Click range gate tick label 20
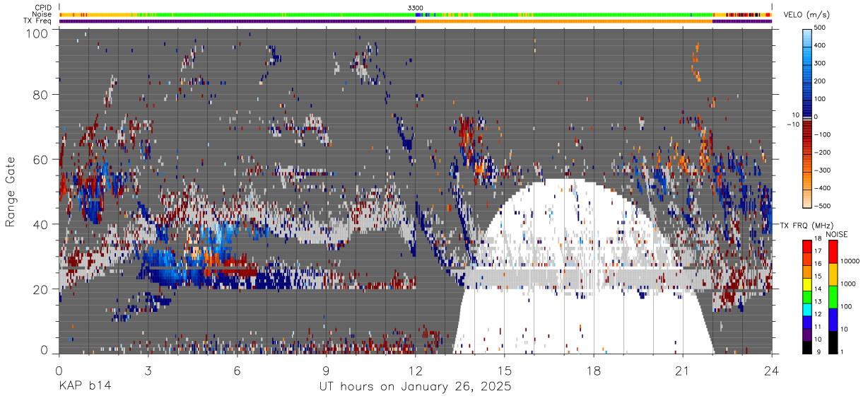 [40, 289]
